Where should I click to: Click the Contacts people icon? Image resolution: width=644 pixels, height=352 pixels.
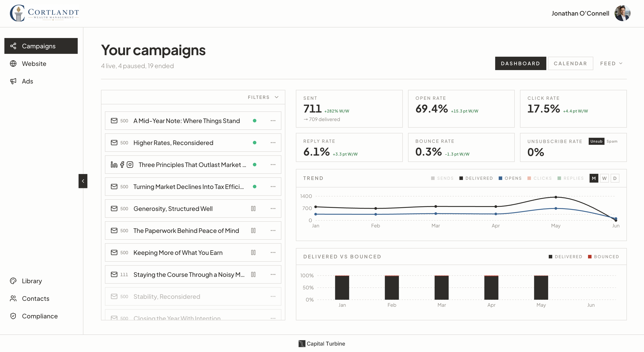tap(13, 298)
